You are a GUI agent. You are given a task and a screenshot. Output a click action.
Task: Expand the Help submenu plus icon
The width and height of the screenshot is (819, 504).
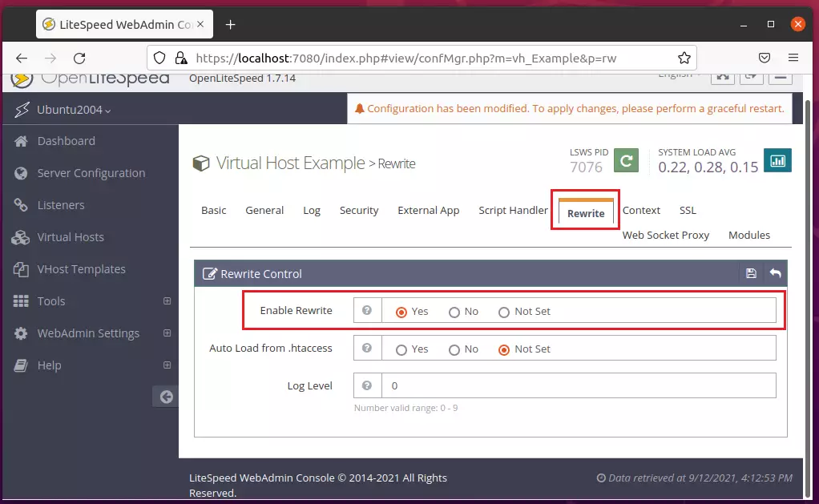pos(167,365)
